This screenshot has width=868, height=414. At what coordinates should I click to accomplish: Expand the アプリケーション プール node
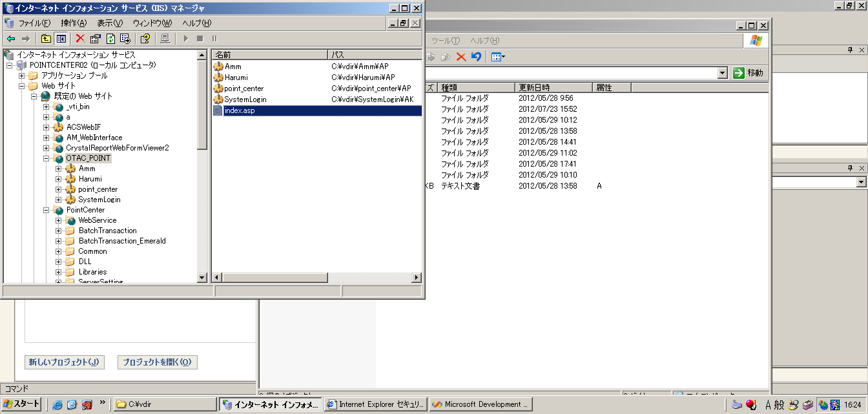pos(22,76)
